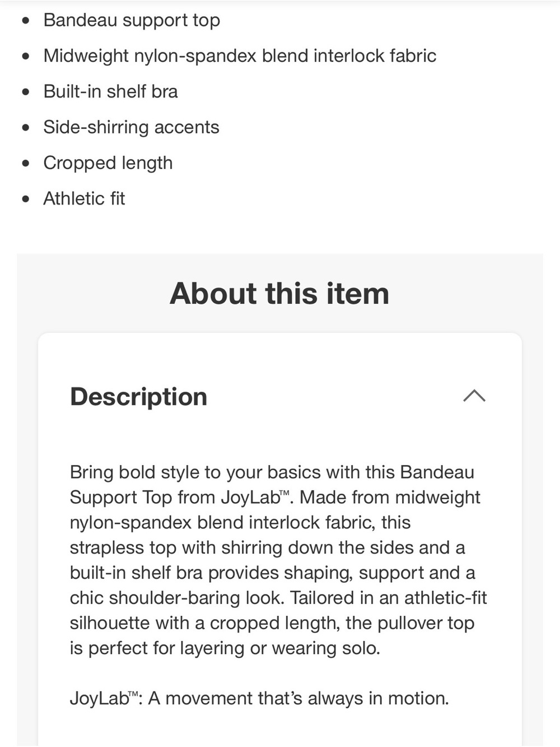Select the Cropped length bullet item
This screenshot has height=747, width=560.
[108, 163]
